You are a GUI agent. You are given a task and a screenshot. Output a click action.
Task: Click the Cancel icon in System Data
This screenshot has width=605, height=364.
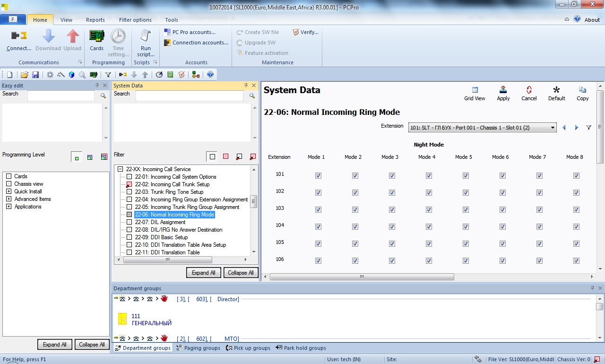click(529, 94)
